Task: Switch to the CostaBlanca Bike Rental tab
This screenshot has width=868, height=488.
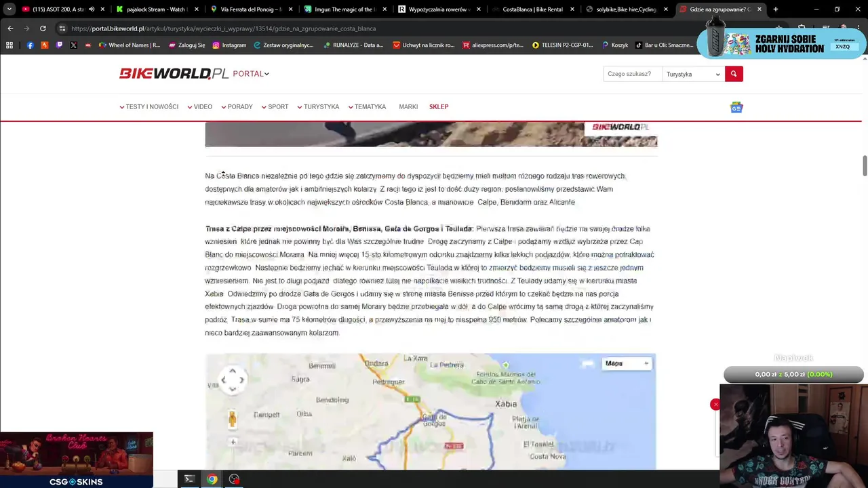Action: point(532,9)
